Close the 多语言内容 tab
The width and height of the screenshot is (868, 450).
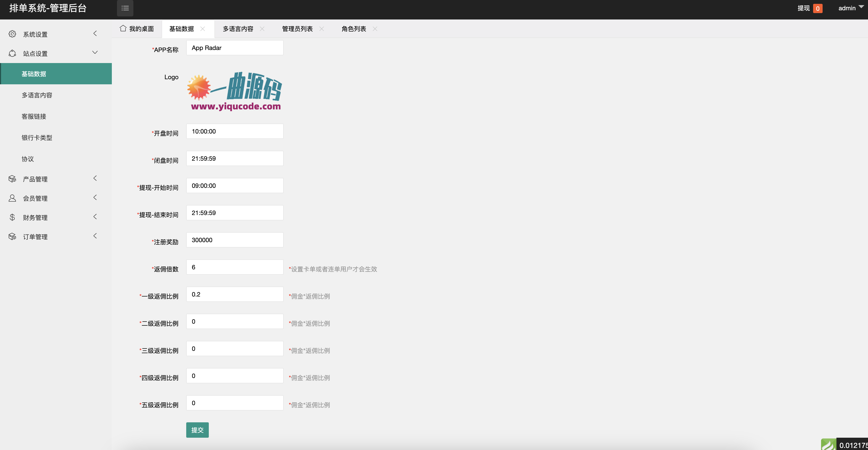(262, 29)
